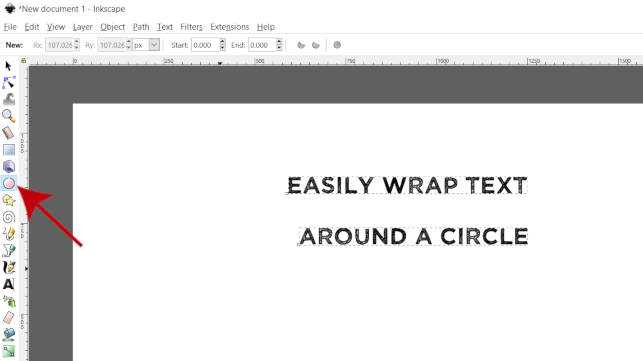Select the 3D Box tool
Viewport: 643px width, 361px height.
pyautogui.click(x=9, y=166)
